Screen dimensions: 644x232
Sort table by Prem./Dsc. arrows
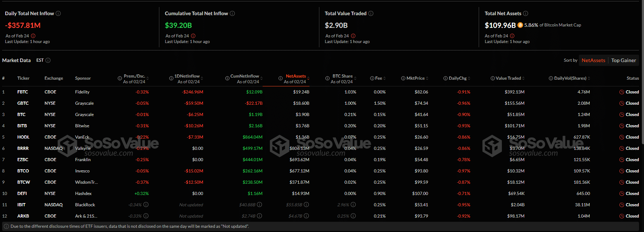pyautogui.click(x=148, y=78)
